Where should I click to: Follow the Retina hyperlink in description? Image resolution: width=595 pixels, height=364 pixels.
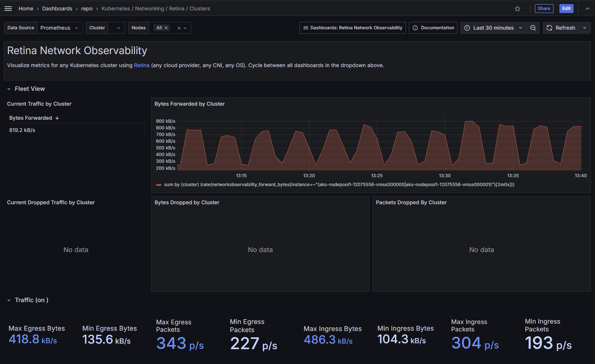point(141,65)
